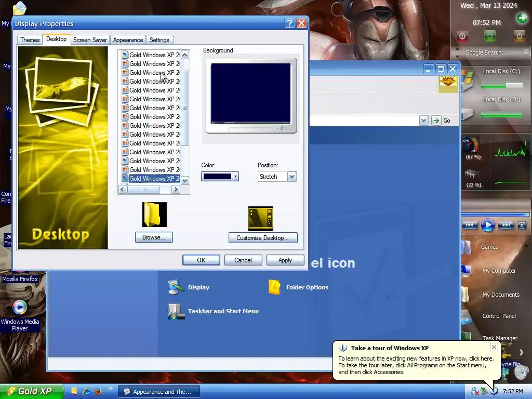The image size is (532, 399).
Task: Go to the Settings tab
Action: pos(159,39)
